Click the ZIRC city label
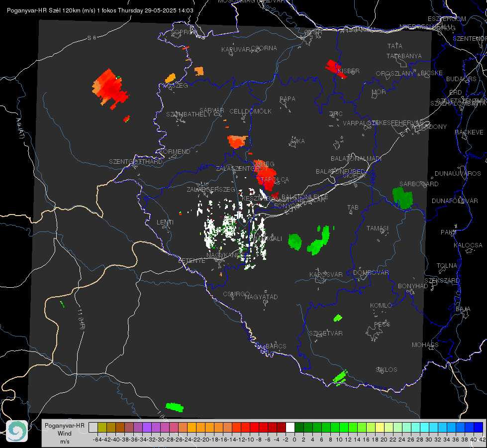The height and width of the screenshot is (448, 487). [336, 114]
